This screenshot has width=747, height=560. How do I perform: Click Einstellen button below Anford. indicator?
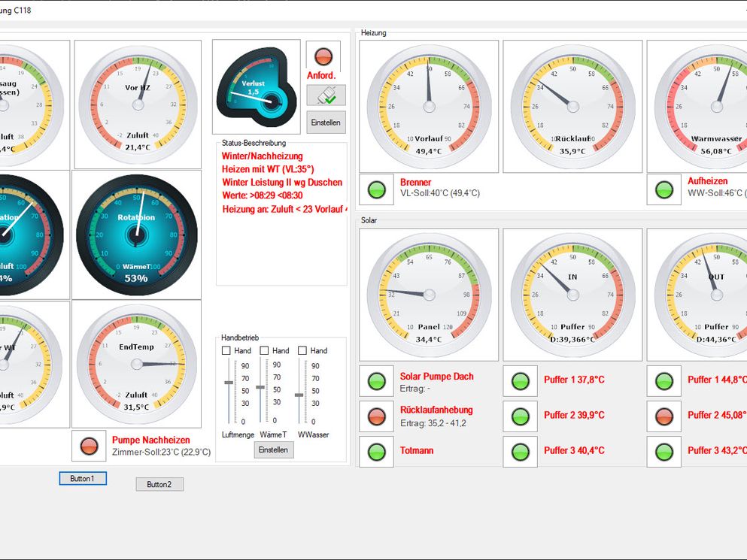(x=326, y=123)
